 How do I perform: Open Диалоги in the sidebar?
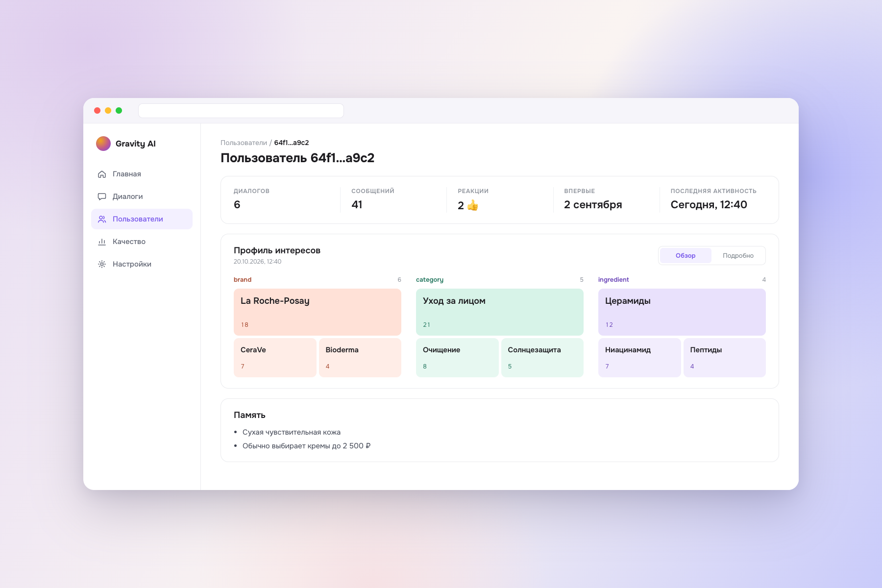coord(142,196)
